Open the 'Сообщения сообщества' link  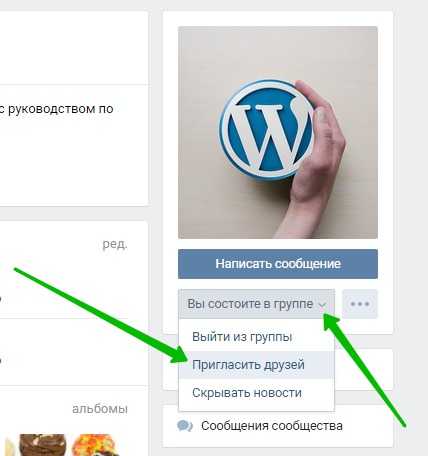coord(272,426)
